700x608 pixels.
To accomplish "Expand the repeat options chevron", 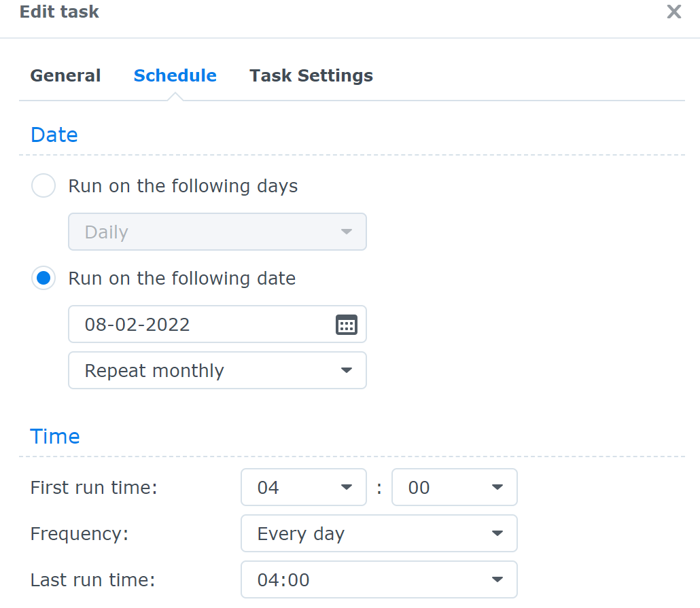I will pyautogui.click(x=347, y=370).
